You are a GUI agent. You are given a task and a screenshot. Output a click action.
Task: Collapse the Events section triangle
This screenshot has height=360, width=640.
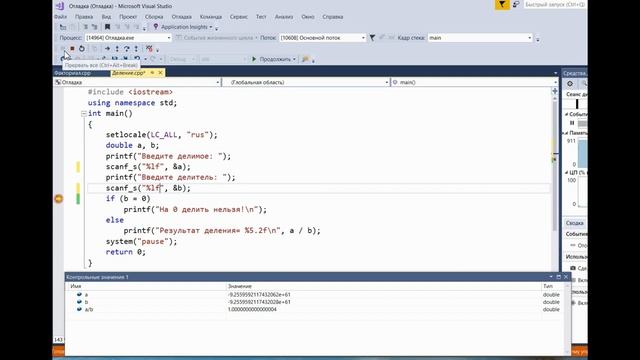pyautogui.click(x=567, y=114)
